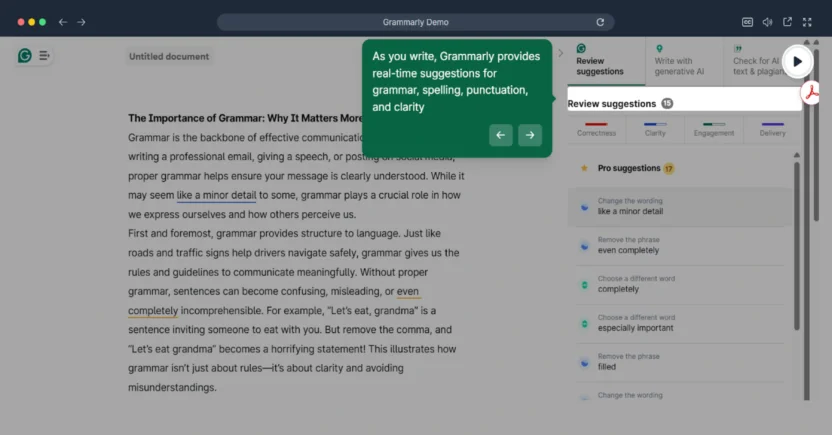
Task: Click blue icon beside 'even completely'
Action: click(584, 246)
